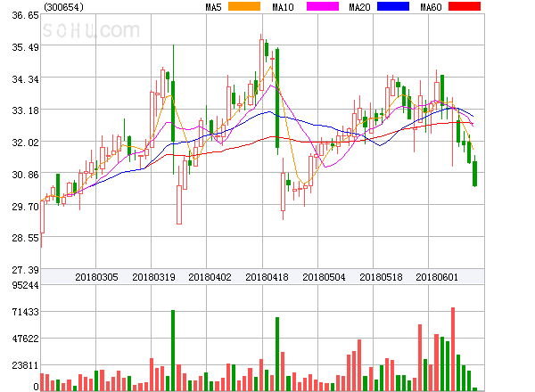The width and height of the screenshot is (535, 392).
Task: Click the tallest red volume bar in June
Action: 453,349
